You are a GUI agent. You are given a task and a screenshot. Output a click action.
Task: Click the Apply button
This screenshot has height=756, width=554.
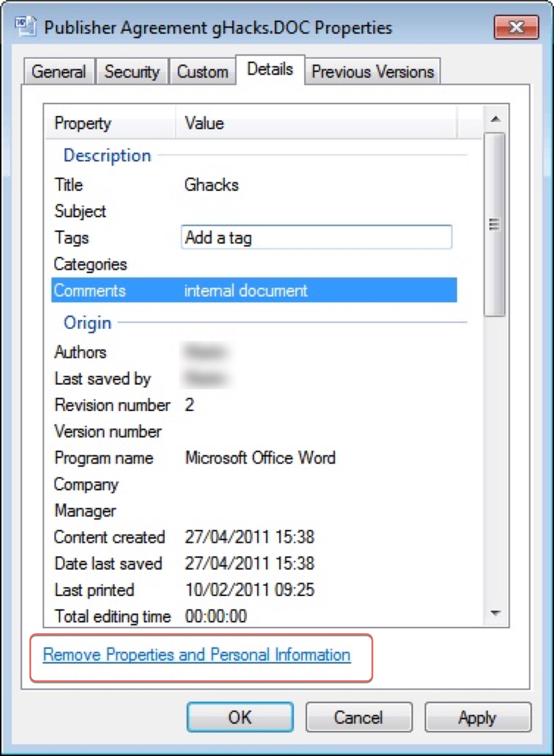click(477, 717)
